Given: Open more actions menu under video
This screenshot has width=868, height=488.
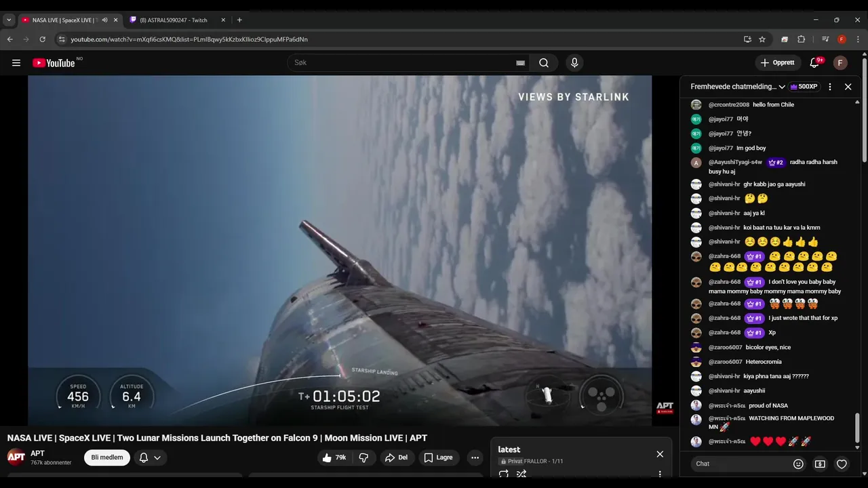Looking at the screenshot, I should [x=475, y=457].
